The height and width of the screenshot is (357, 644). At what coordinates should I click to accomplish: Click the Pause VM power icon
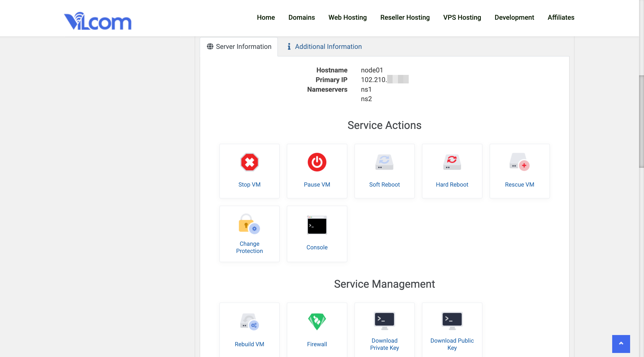pos(317,162)
